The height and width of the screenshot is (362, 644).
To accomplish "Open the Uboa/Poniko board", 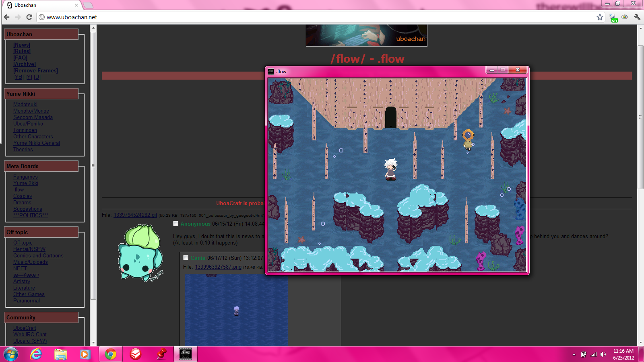I will [28, 124].
